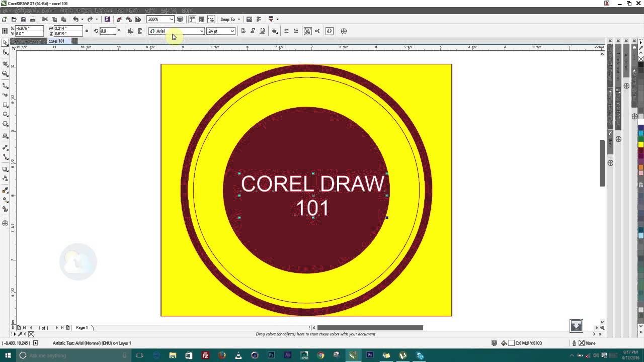The image size is (644, 362).
Task: Pick the yellow swatch in palette
Action: [641, 144]
